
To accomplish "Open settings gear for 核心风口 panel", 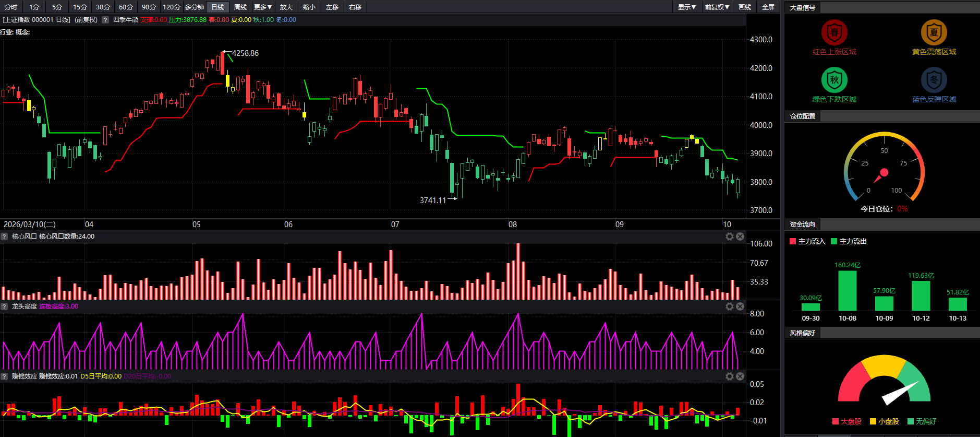I will click(730, 237).
